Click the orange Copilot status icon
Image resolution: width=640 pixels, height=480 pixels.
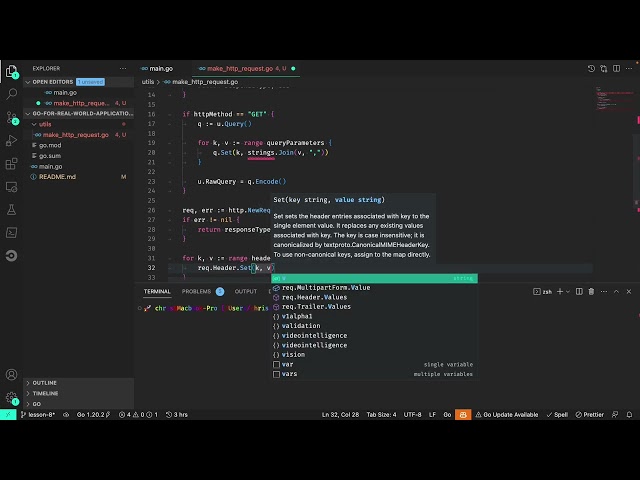tap(463, 415)
